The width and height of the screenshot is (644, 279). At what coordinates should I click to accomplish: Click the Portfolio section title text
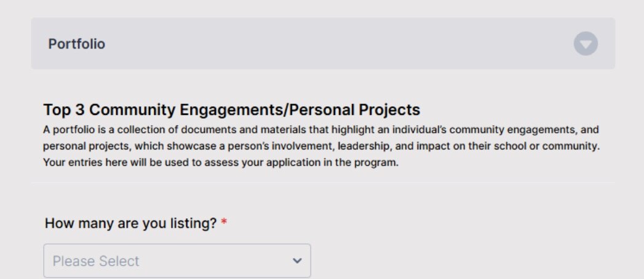(77, 44)
